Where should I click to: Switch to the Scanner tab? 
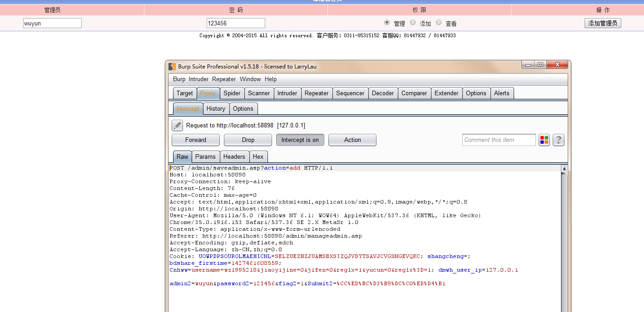point(259,93)
